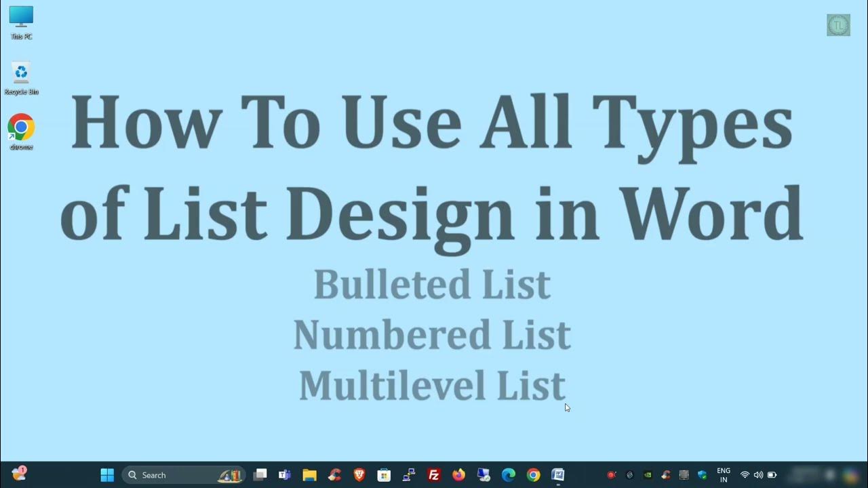Click the taskbar Search box
The width and height of the screenshot is (868, 488).
pyautogui.click(x=183, y=475)
